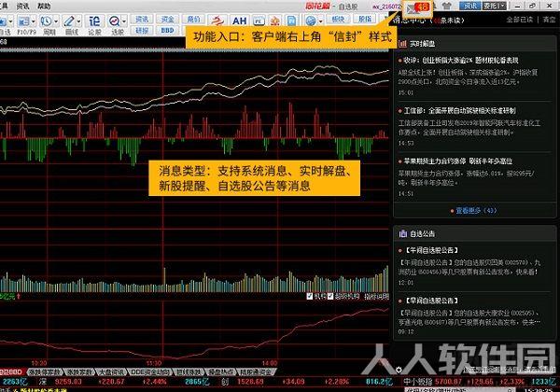Open the 【早间自选股公告】 message

pyautogui.click(x=431, y=301)
